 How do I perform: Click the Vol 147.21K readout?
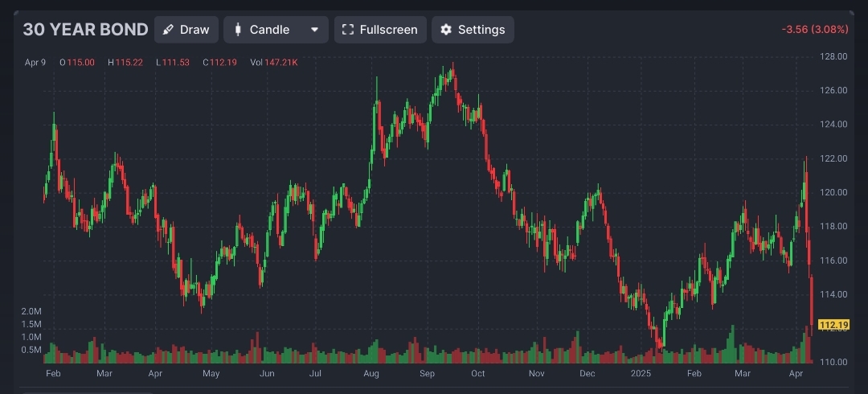click(274, 62)
